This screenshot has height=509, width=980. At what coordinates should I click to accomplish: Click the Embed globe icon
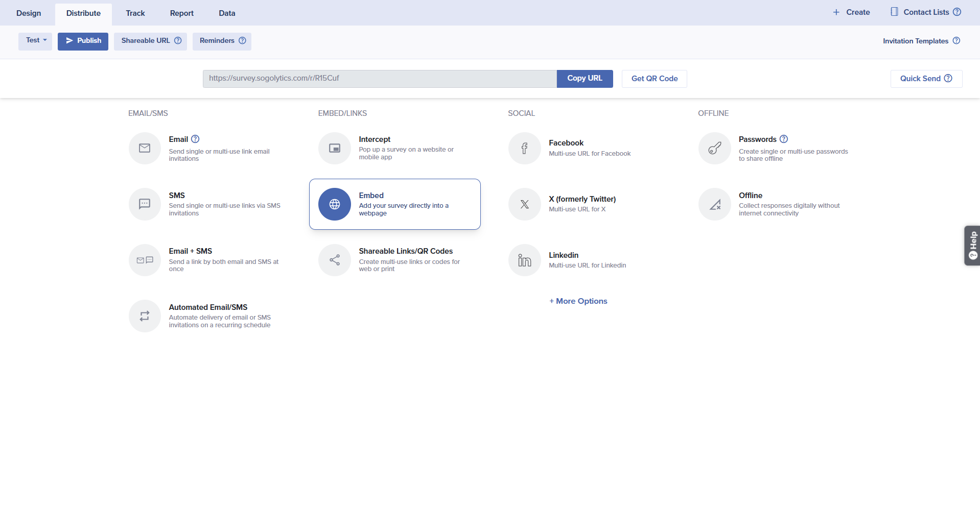335,204
